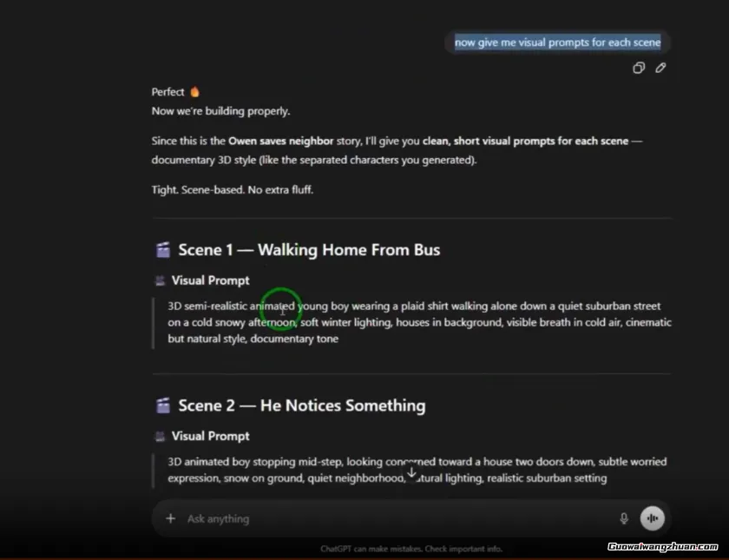
Task: Edit the user message using the pencil icon
Action: (x=660, y=68)
